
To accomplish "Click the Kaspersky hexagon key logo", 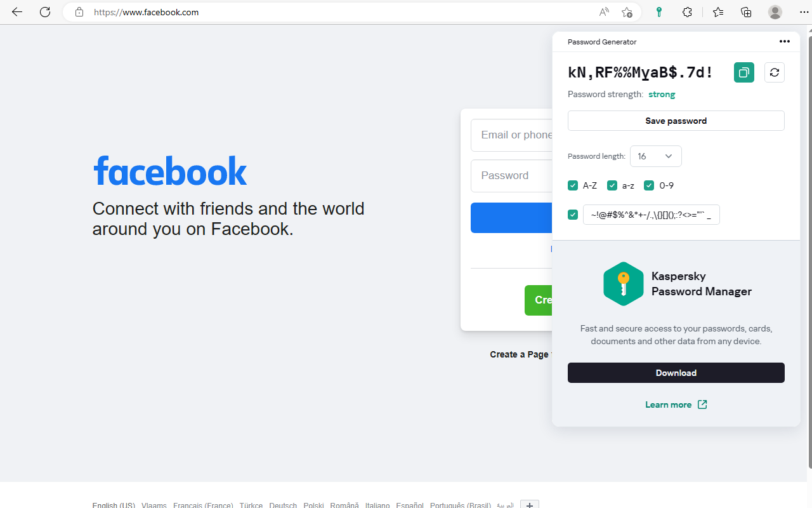I will point(623,284).
